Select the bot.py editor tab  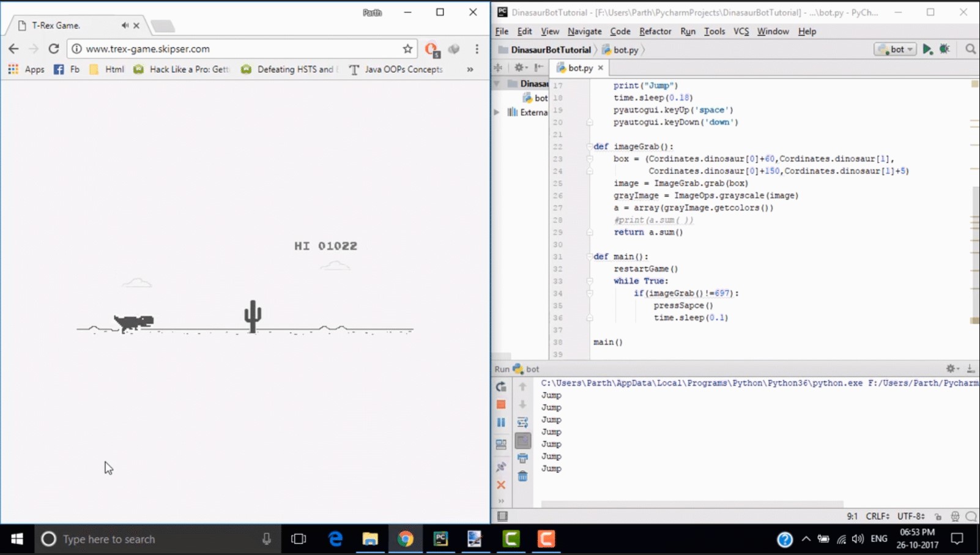point(579,68)
